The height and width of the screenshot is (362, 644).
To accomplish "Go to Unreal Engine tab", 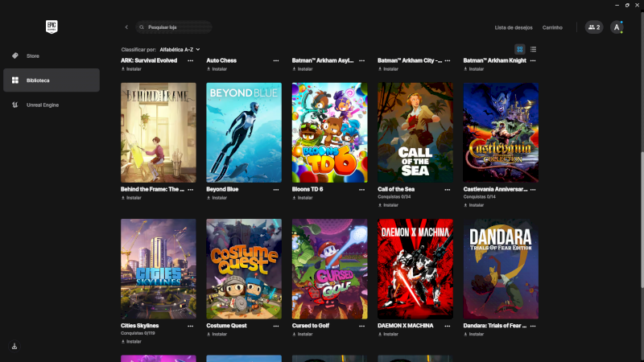I will 42,105.
